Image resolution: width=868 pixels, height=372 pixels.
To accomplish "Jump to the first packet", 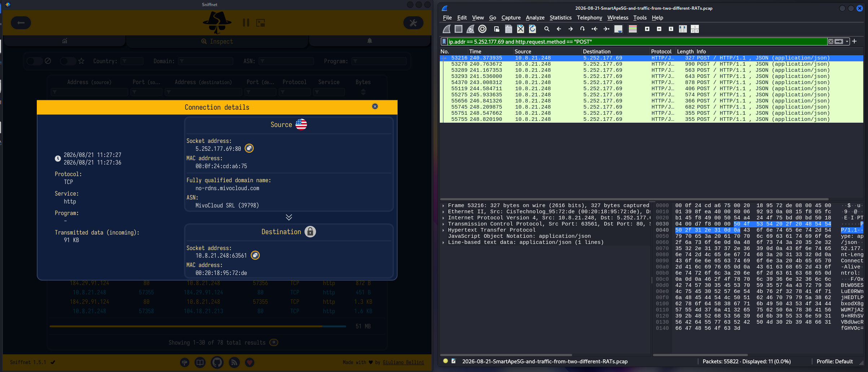I will point(595,29).
